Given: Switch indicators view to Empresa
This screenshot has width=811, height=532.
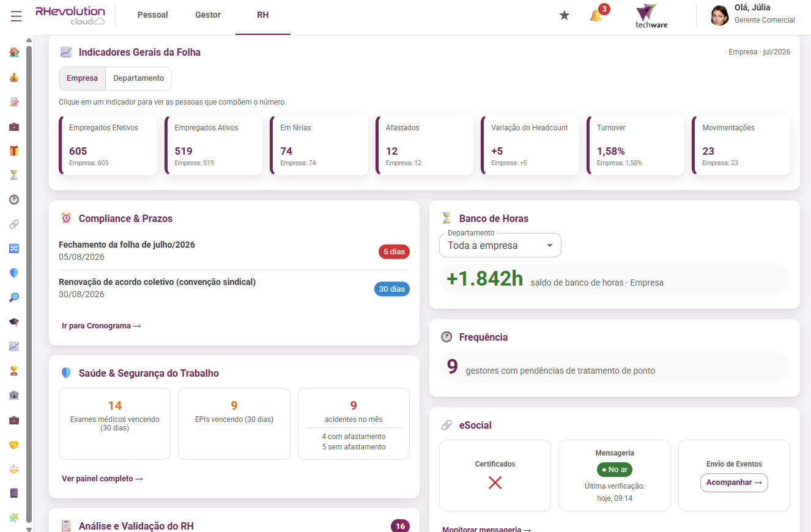Looking at the screenshot, I should click(x=82, y=78).
